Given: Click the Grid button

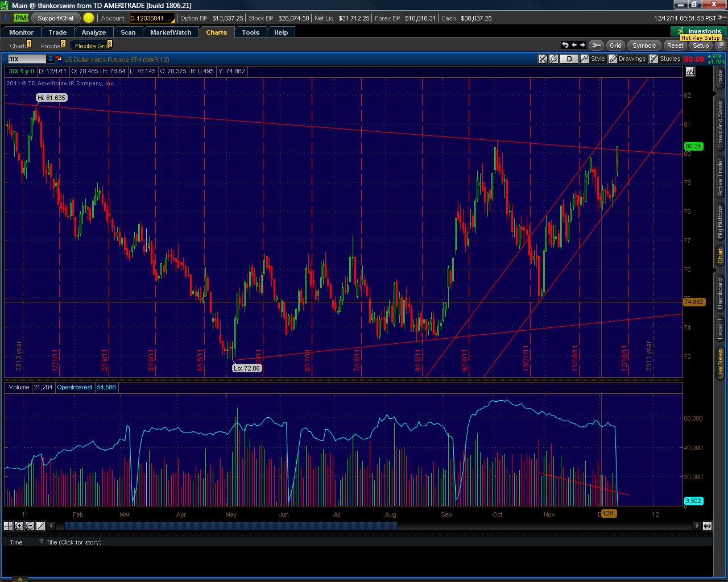Looking at the screenshot, I should [x=616, y=45].
